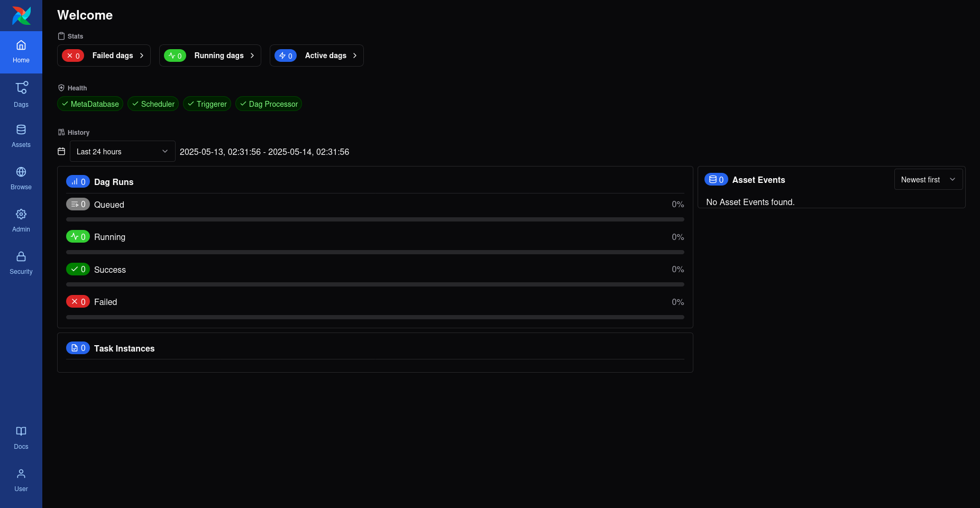Click the Running count badge in Dag Runs

tap(78, 236)
